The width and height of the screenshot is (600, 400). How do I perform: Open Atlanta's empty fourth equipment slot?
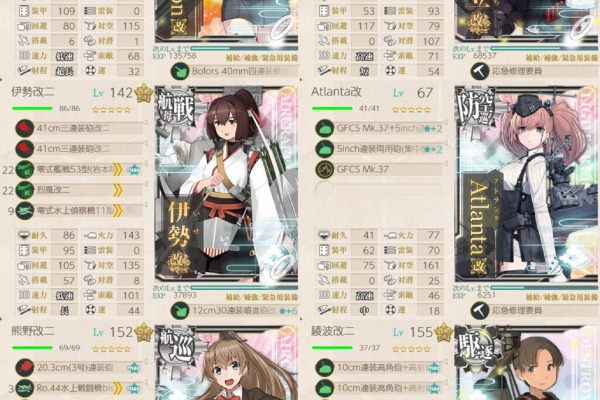point(379,190)
